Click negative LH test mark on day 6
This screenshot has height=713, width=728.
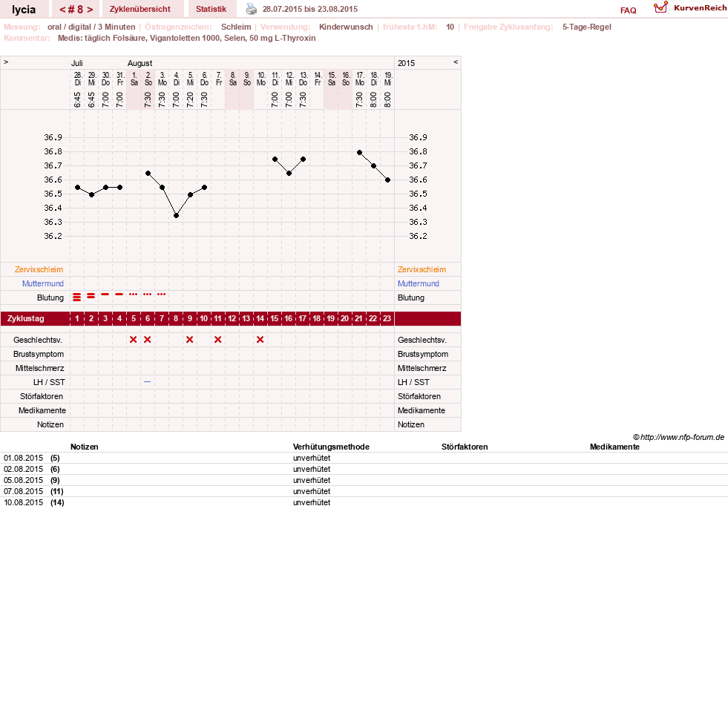pos(147,381)
